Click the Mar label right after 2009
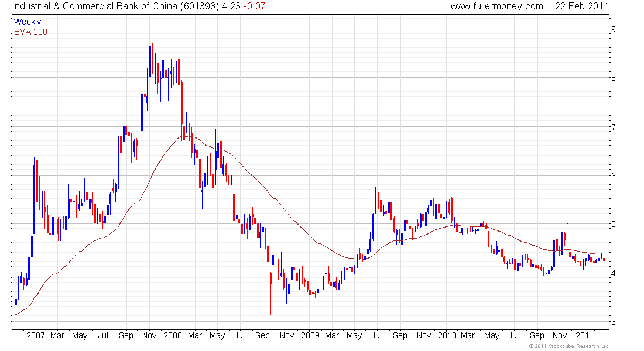Image resolution: width=644 pixels, height=351 pixels. pyautogui.click(x=332, y=335)
